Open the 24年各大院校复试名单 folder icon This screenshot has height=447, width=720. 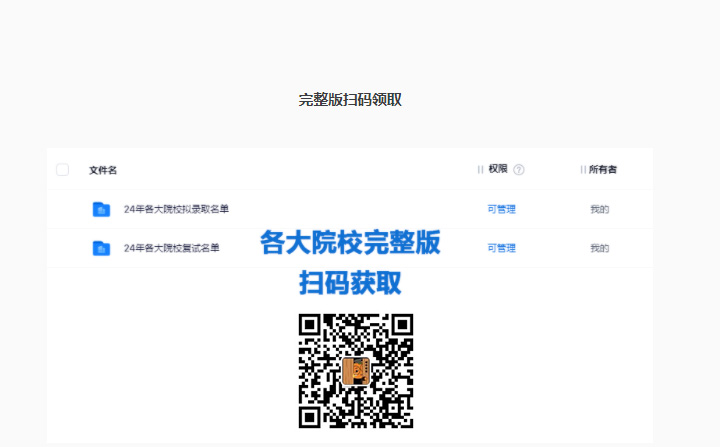coord(101,248)
